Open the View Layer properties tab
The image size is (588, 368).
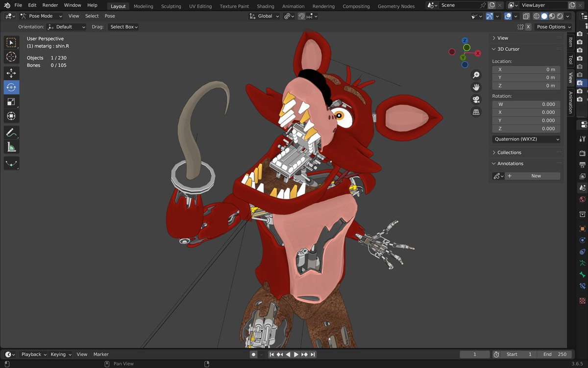pos(583,176)
